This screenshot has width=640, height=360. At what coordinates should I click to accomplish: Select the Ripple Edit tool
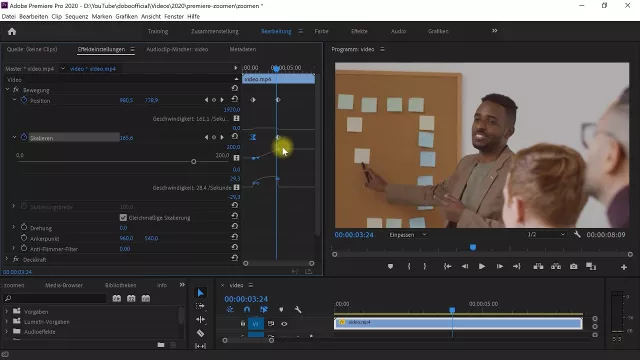[200, 319]
